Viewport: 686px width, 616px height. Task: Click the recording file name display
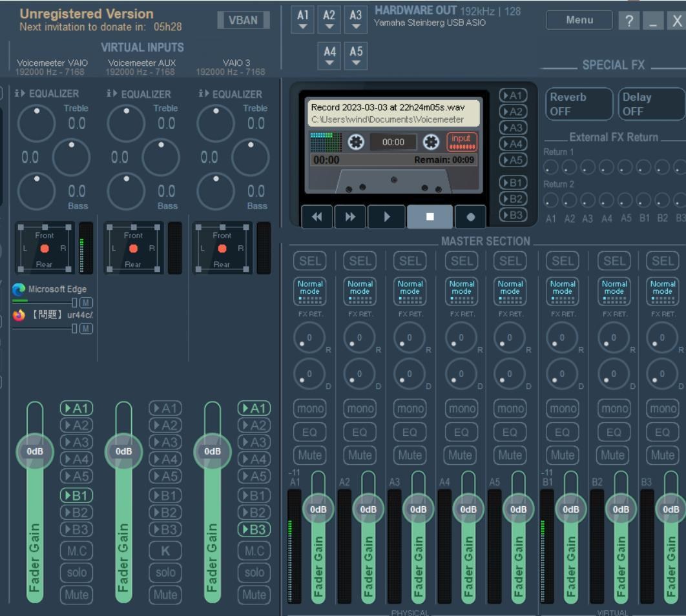click(393, 113)
